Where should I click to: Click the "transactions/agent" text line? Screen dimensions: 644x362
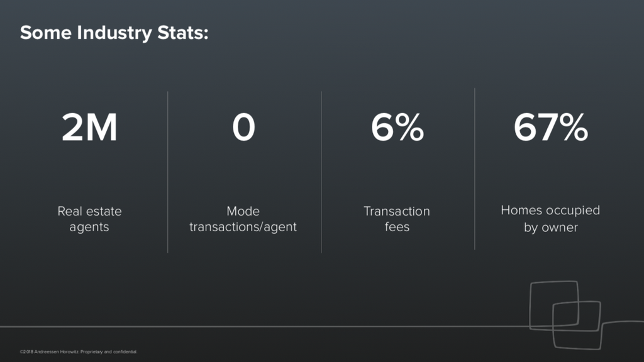click(243, 227)
